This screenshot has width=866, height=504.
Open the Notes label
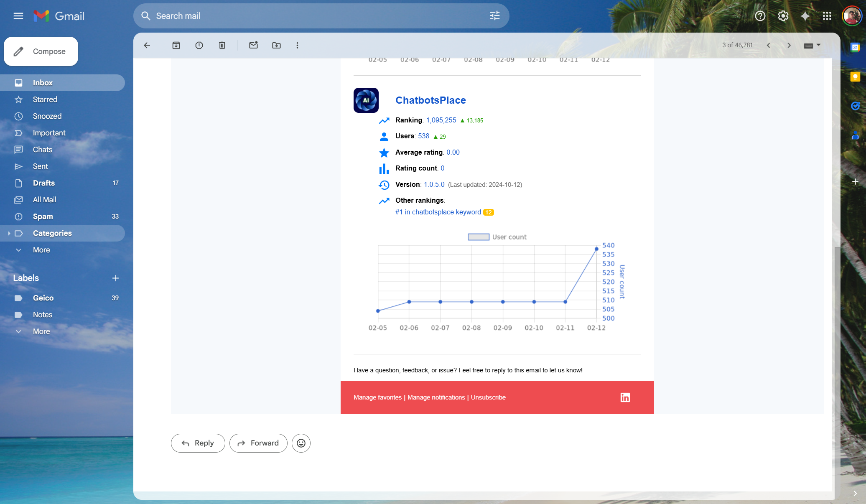62,315
